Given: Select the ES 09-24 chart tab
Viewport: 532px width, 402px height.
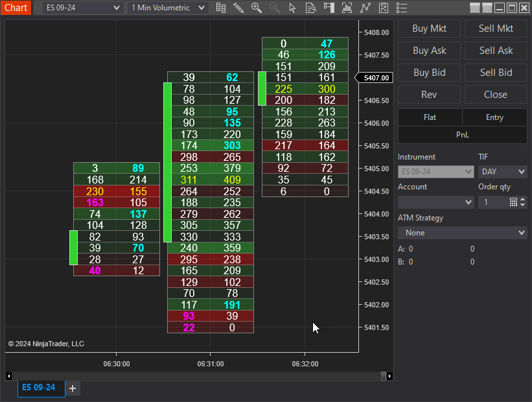Looking at the screenshot, I should click(x=39, y=388).
